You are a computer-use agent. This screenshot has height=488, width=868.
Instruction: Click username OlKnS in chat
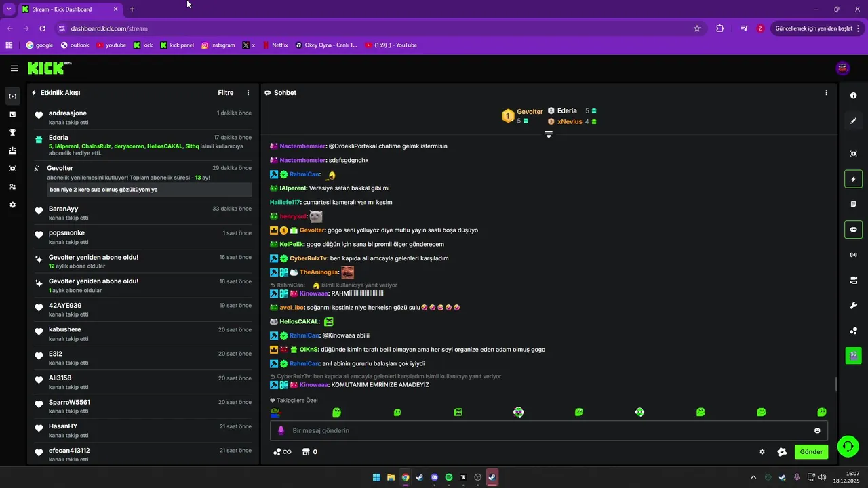309,350
